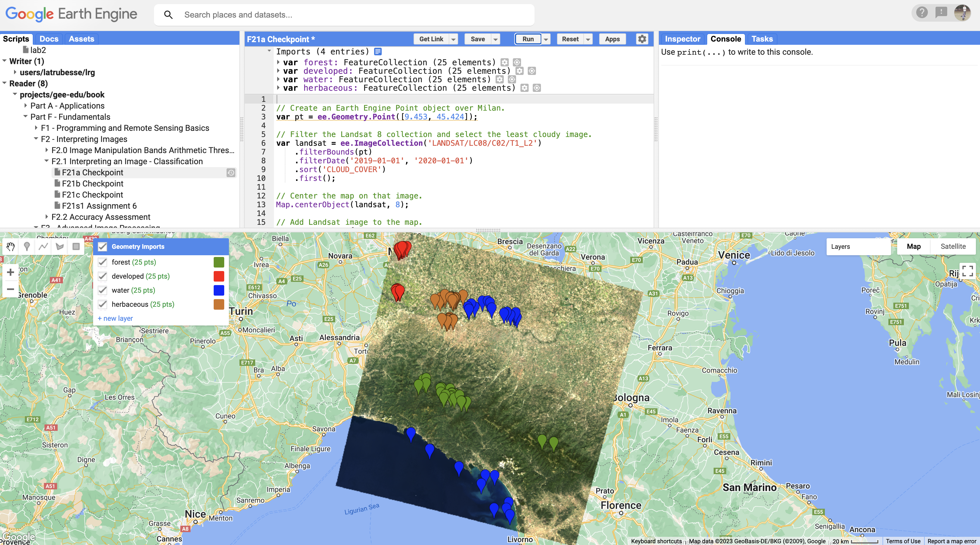This screenshot has height=545, width=980.
Task: Uncheck the forest geometry layer
Action: coord(102,262)
